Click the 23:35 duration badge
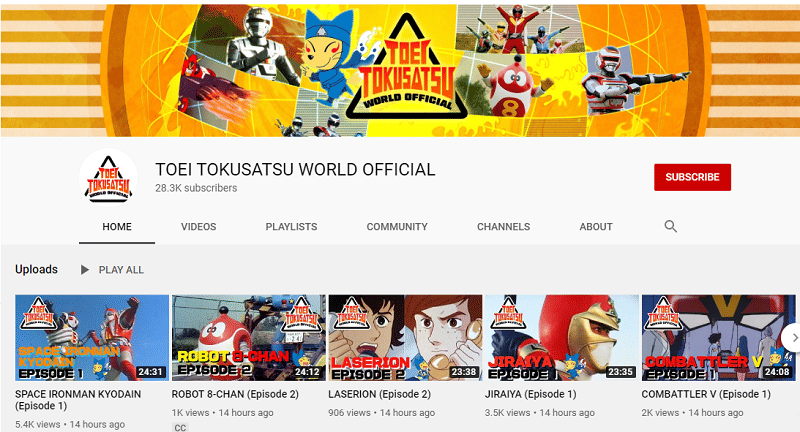 (620, 372)
